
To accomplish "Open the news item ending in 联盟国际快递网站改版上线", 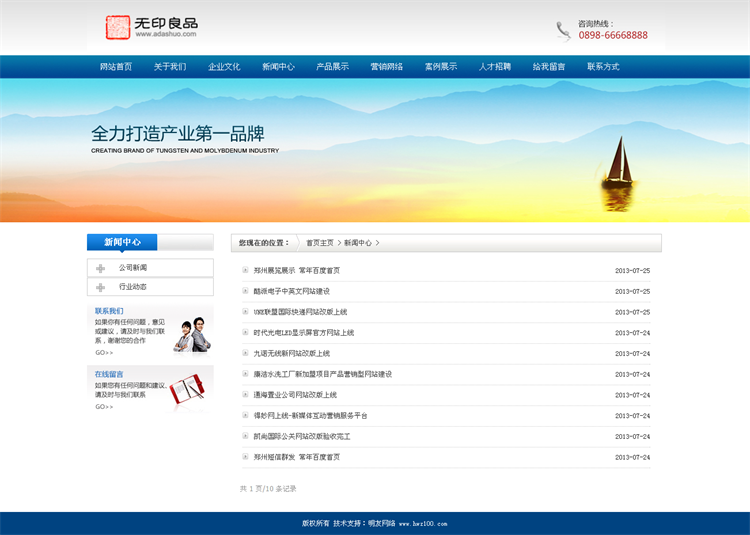I will click(300, 312).
